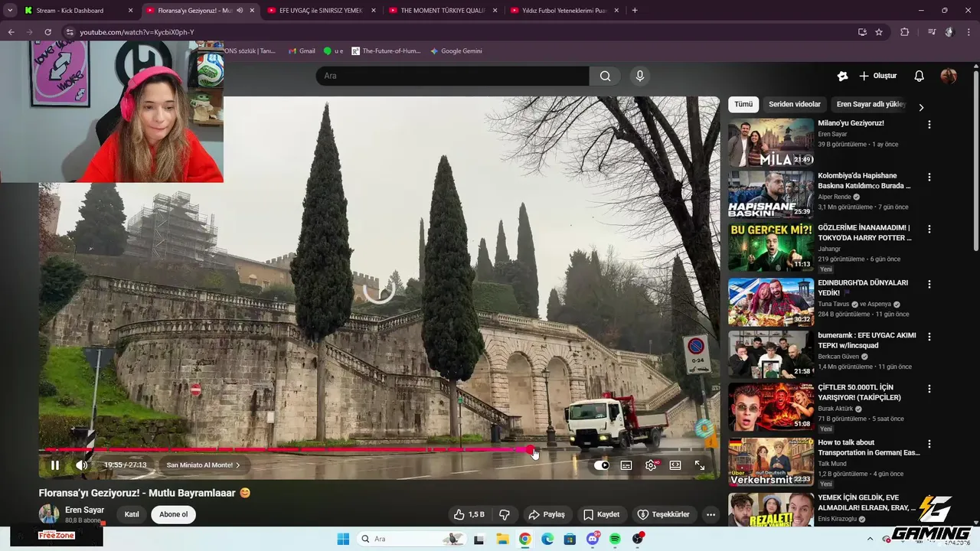Open the browser extensions puzzle icon
Screen dimensions: 980x551
[904, 32]
